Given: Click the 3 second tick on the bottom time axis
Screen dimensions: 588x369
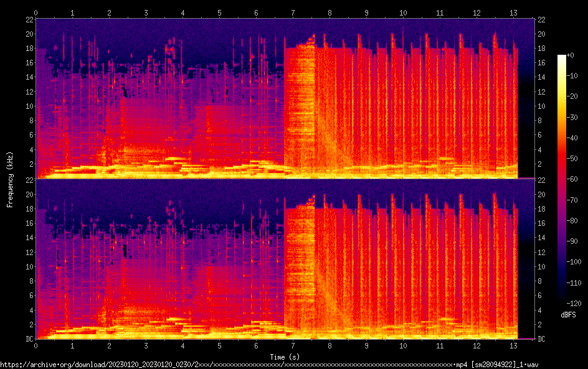Looking at the screenshot, I should [x=146, y=345].
